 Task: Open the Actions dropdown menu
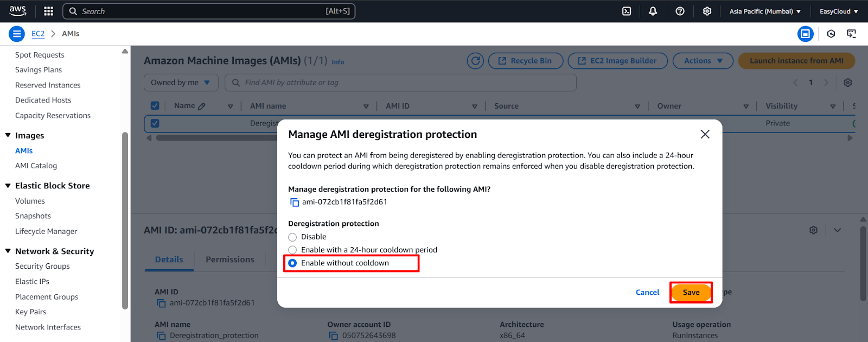[x=703, y=61]
